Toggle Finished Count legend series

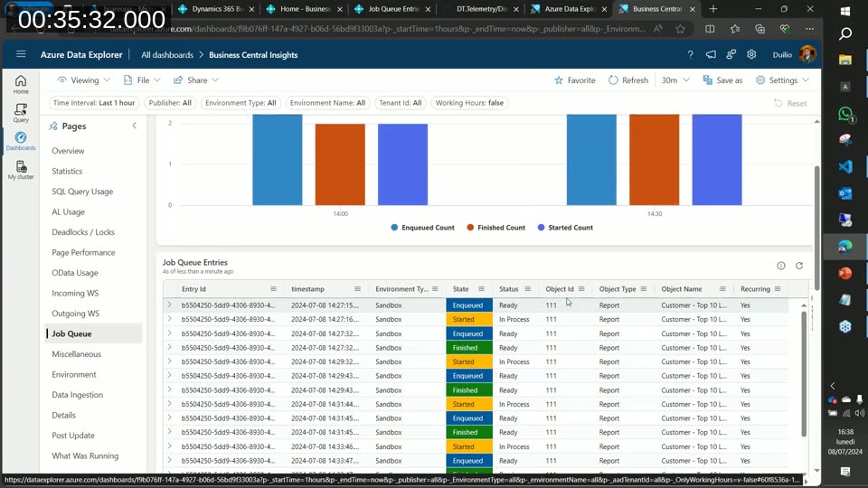[x=496, y=228]
